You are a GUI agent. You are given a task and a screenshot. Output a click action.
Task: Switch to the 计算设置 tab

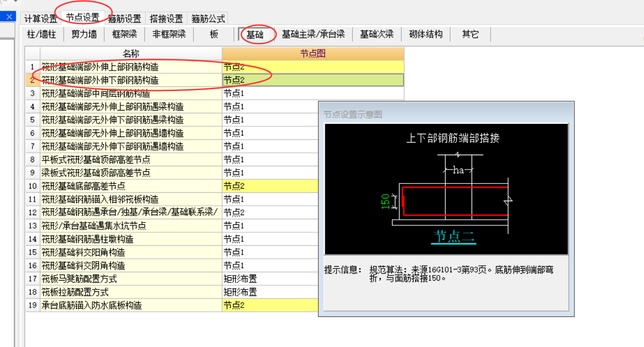41,19
